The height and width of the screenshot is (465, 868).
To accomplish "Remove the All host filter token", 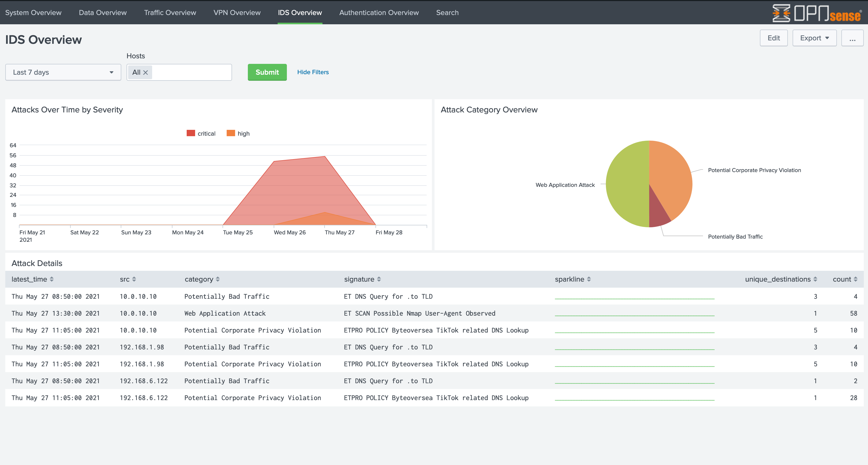I will (146, 73).
